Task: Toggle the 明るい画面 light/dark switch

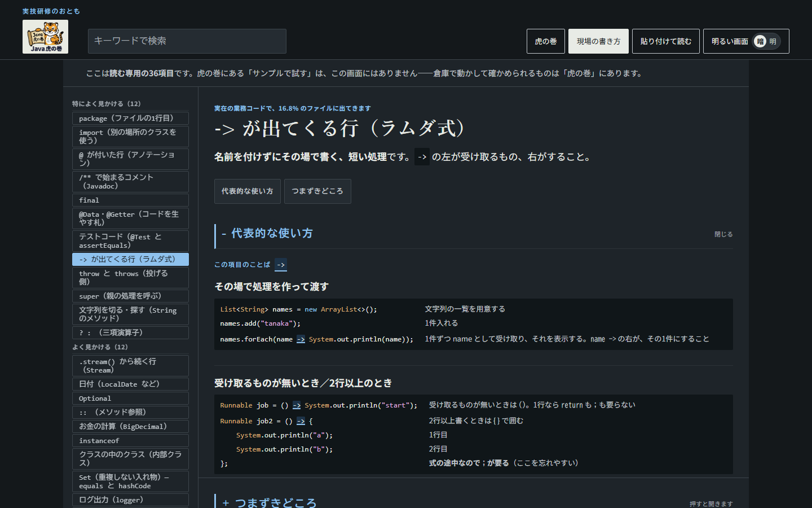Action: click(x=746, y=41)
